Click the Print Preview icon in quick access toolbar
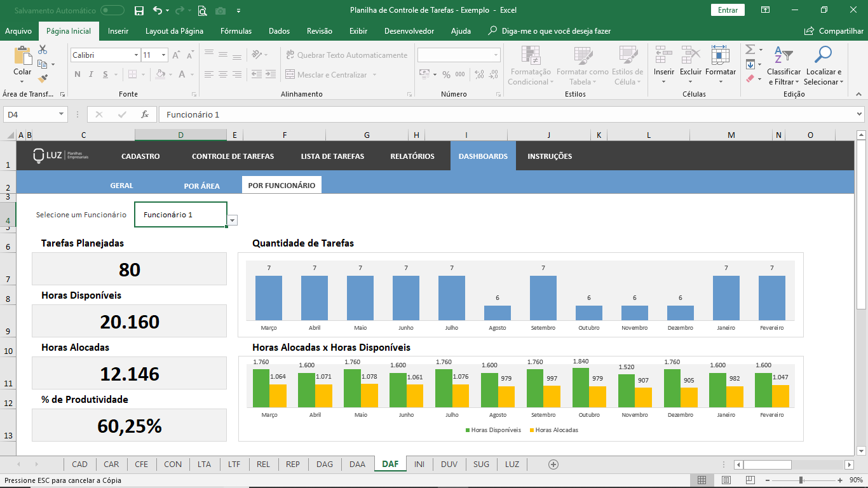Viewport: 868px width, 488px height. click(x=202, y=10)
